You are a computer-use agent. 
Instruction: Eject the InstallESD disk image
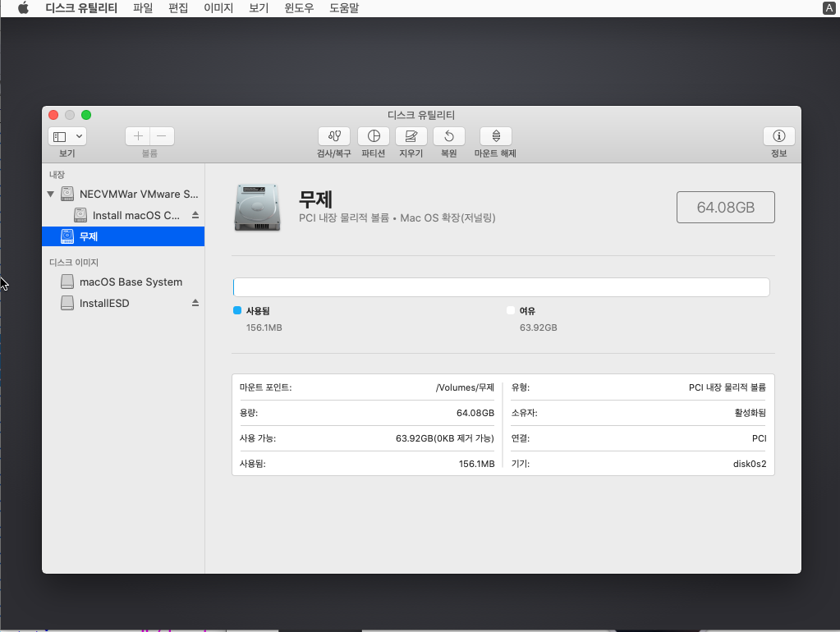click(x=195, y=303)
